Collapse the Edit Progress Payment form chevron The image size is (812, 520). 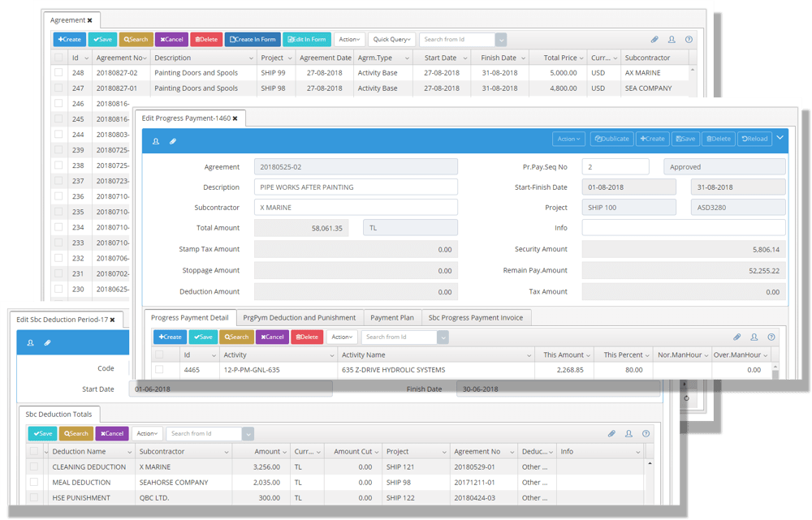point(780,138)
